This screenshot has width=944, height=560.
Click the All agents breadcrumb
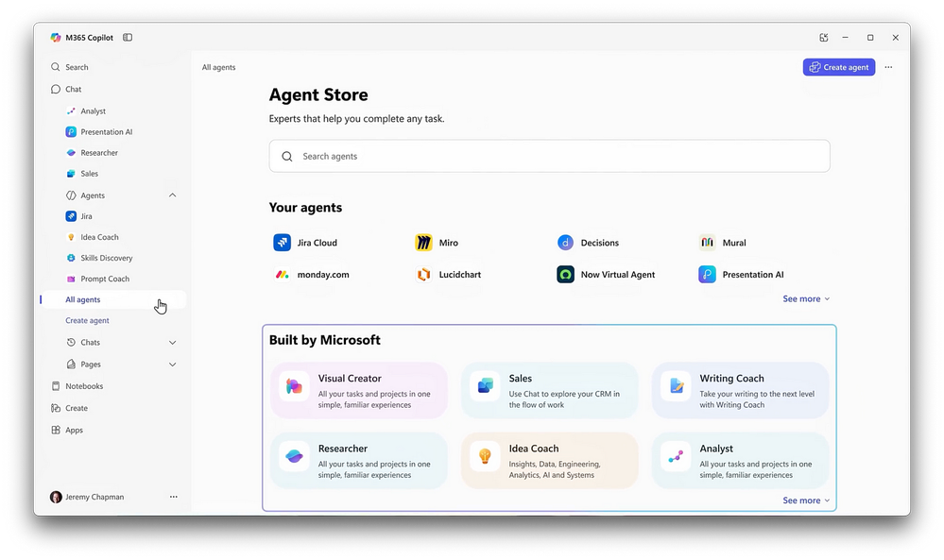point(218,67)
